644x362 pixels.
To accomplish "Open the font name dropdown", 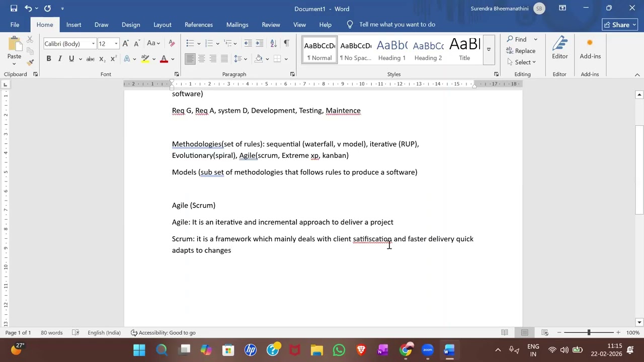I will (93, 44).
